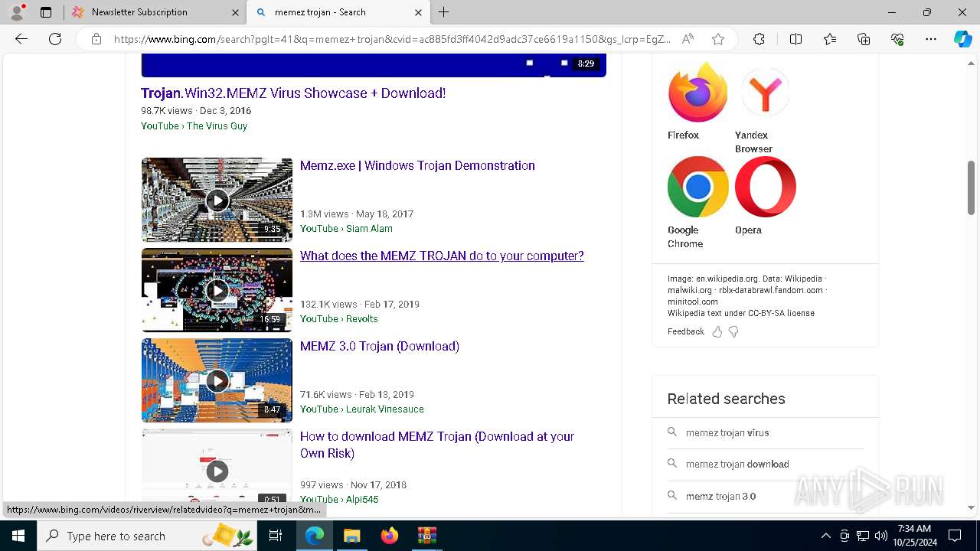
Task: Open Task View on taskbar
Action: click(x=276, y=536)
